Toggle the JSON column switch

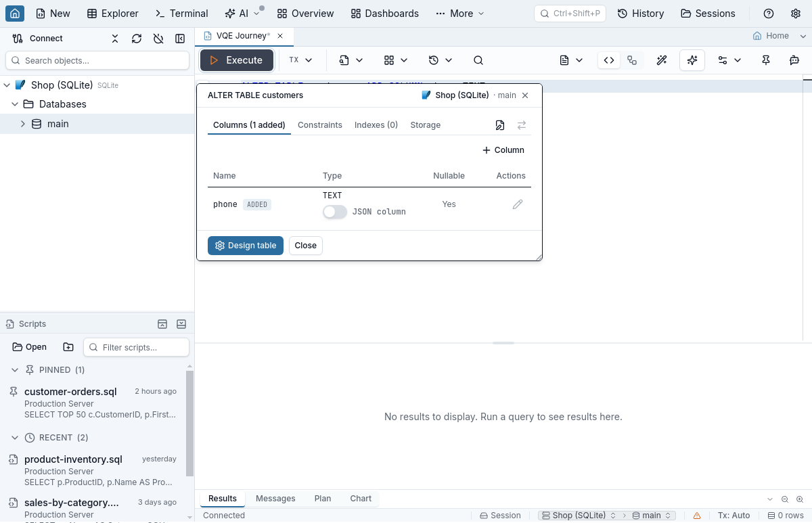(335, 212)
